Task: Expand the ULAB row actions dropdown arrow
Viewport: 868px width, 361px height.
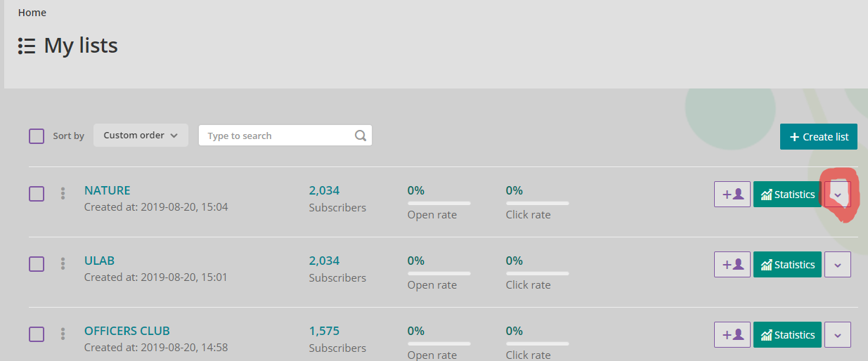Action: point(837,265)
